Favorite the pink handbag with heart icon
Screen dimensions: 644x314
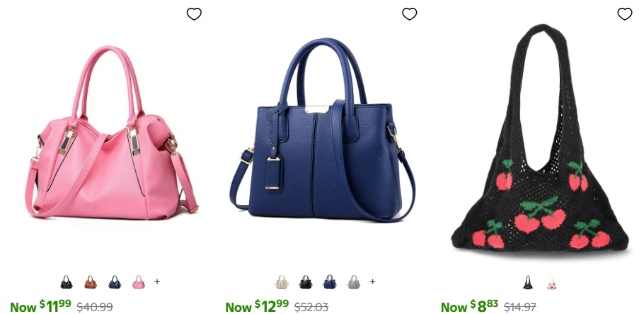[x=194, y=14]
